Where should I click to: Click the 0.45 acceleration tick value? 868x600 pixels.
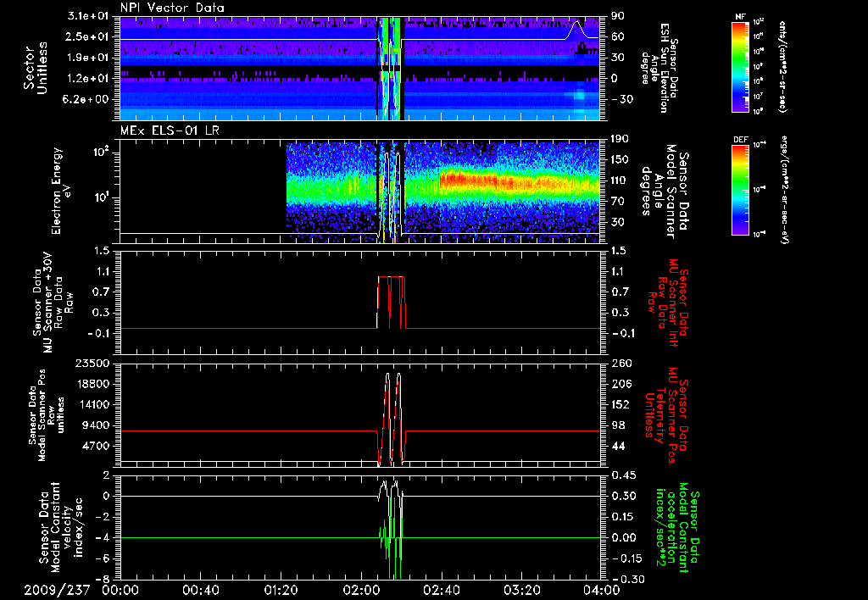623,475
